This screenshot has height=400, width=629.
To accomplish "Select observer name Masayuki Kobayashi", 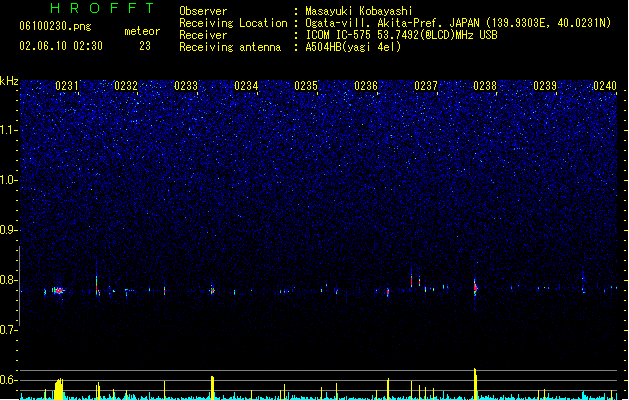I will pos(359,11).
